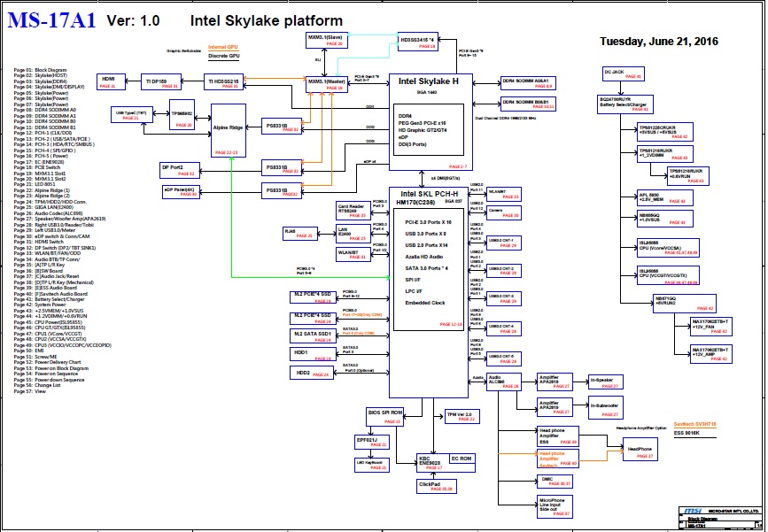768x532 pixels.
Task: Select the TPS51216RUKR +1_2VDIMM block
Action: pyautogui.click(x=664, y=154)
